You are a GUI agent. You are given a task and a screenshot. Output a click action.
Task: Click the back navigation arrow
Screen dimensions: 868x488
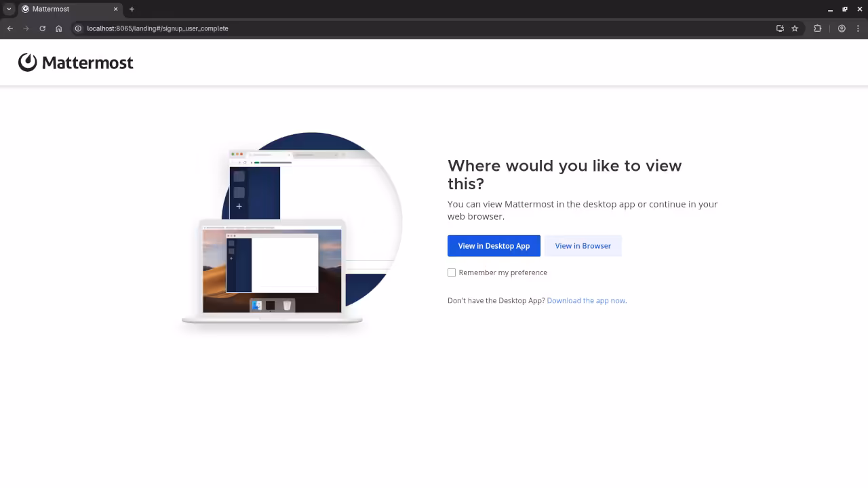pyautogui.click(x=9, y=28)
